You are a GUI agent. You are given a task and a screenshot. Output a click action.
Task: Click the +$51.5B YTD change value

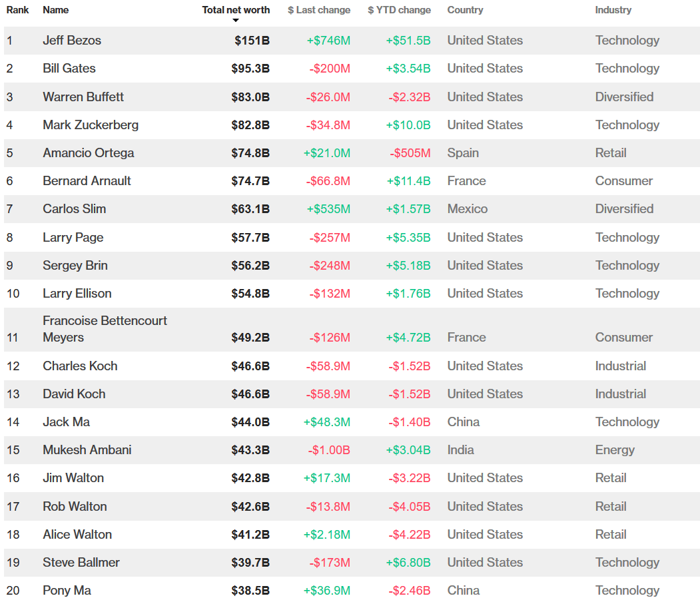(x=408, y=41)
